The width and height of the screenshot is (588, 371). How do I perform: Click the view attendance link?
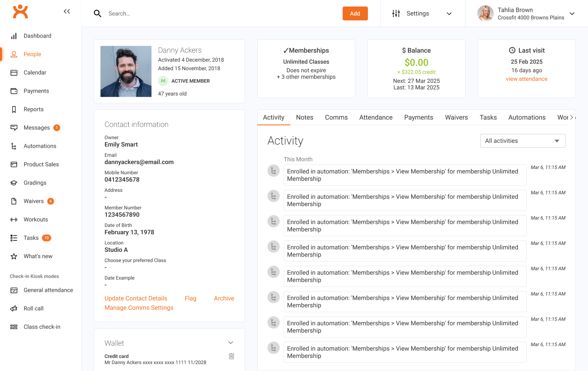point(527,79)
